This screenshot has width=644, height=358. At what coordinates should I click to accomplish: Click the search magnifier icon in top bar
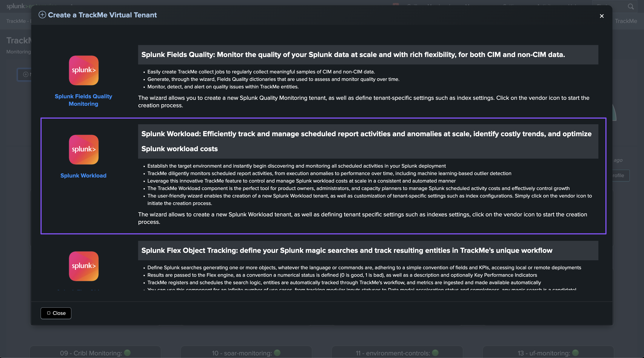click(x=631, y=7)
